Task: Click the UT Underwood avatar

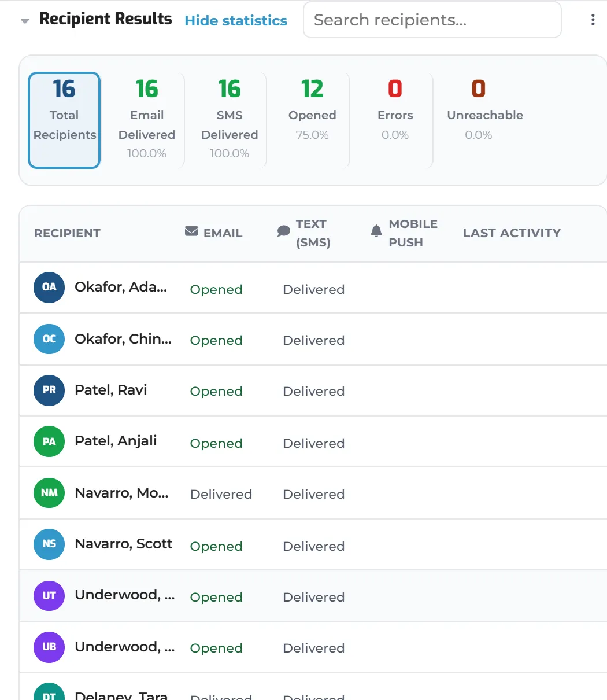Action: pos(49,595)
